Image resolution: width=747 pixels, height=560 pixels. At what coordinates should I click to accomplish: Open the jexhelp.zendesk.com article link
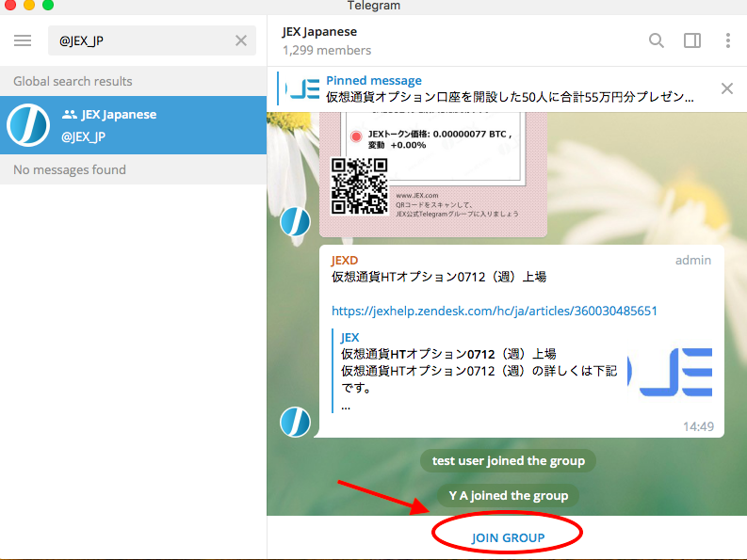(x=495, y=311)
